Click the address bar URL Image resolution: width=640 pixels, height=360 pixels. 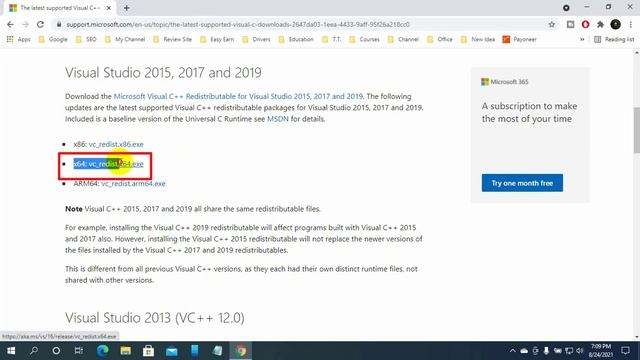click(238, 24)
